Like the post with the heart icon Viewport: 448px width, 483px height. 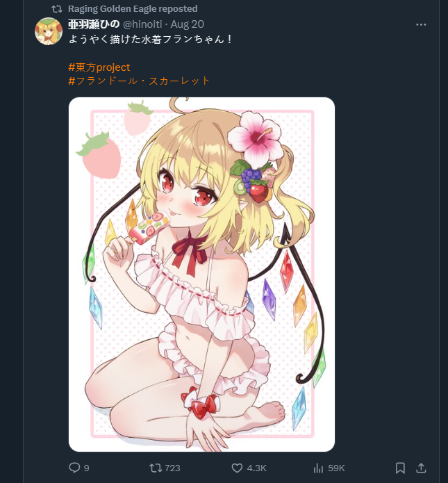click(237, 468)
